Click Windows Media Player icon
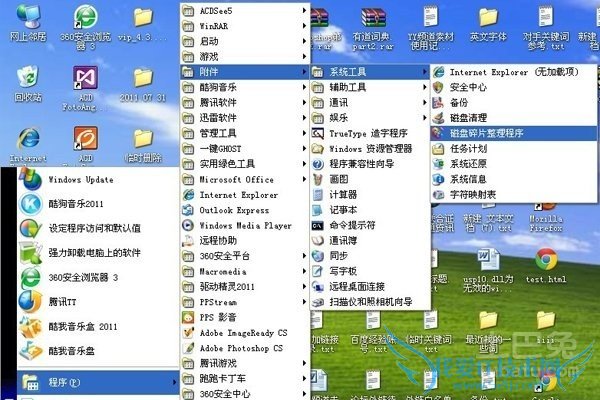 (188, 225)
